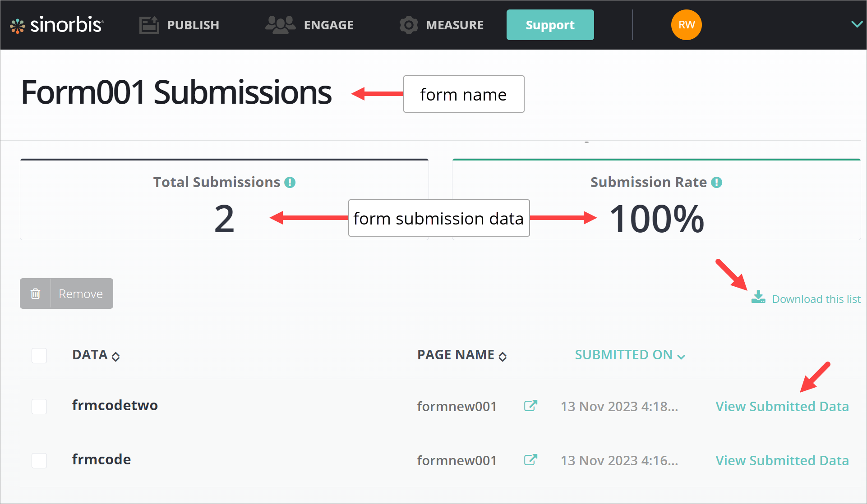Click the Support button
This screenshot has height=504, width=867.
(550, 25)
